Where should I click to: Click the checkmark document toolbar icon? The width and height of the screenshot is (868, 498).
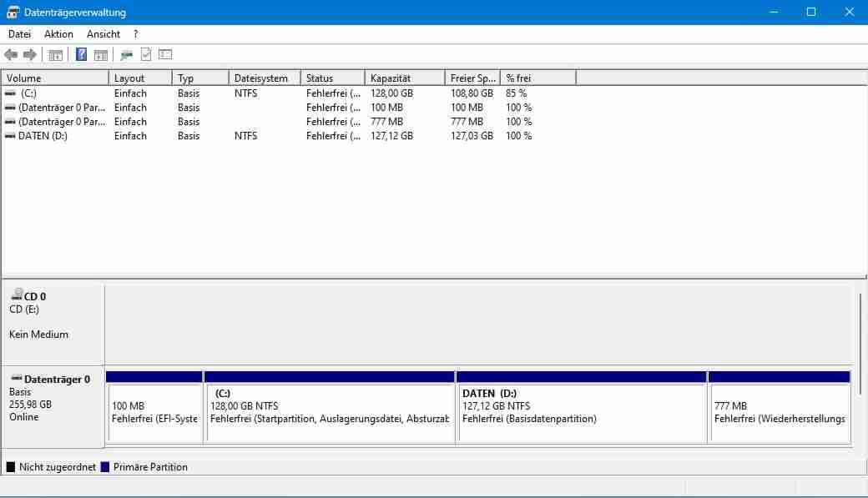point(146,55)
